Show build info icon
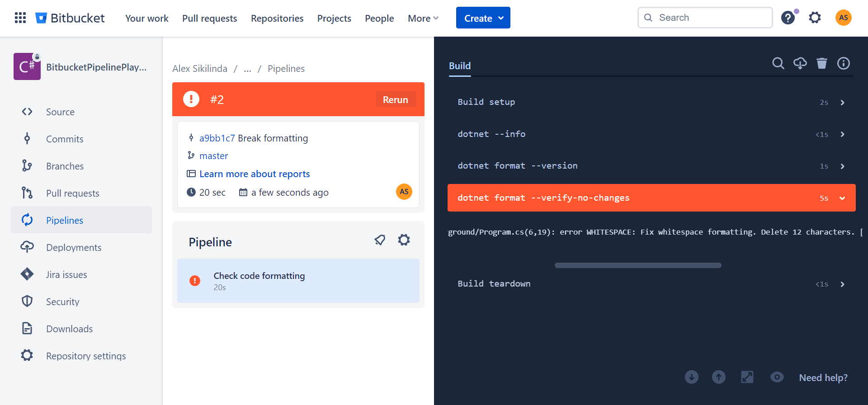This screenshot has height=405, width=868. click(x=844, y=63)
